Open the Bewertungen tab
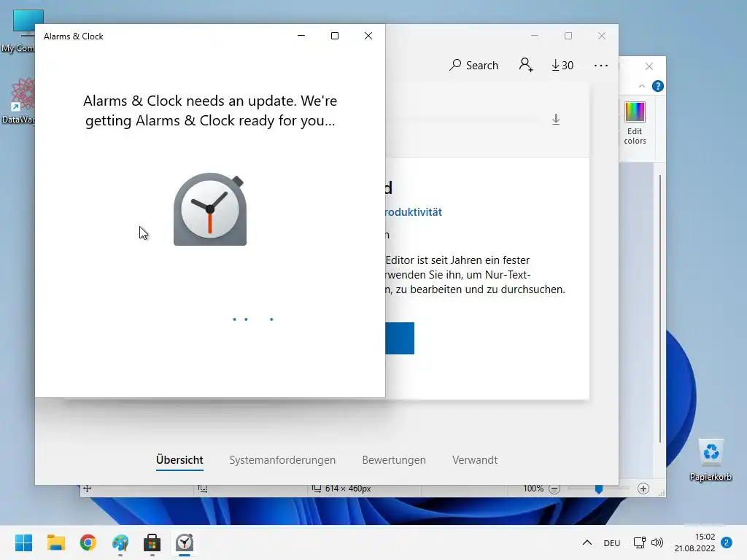The height and width of the screenshot is (560, 747). [393, 460]
